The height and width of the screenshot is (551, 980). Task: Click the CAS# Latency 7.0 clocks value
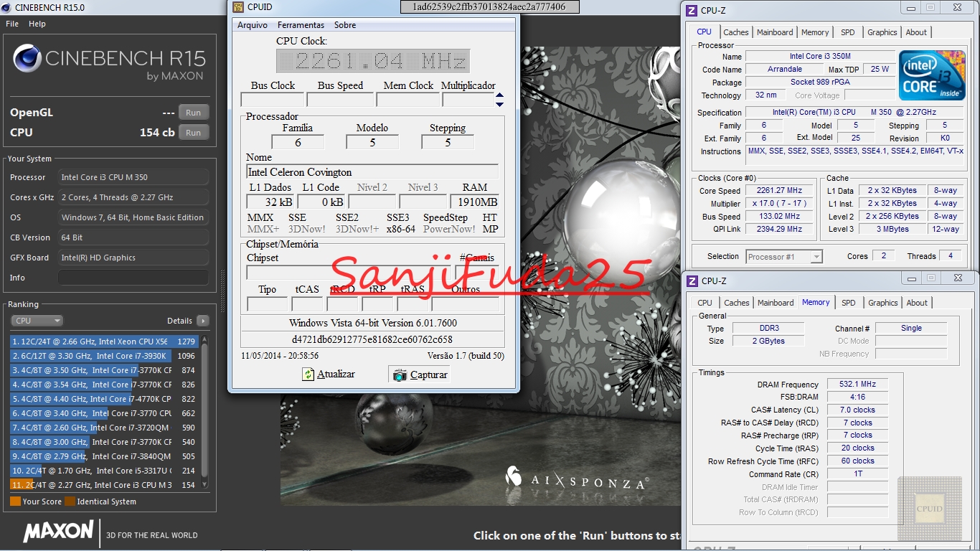coord(857,410)
